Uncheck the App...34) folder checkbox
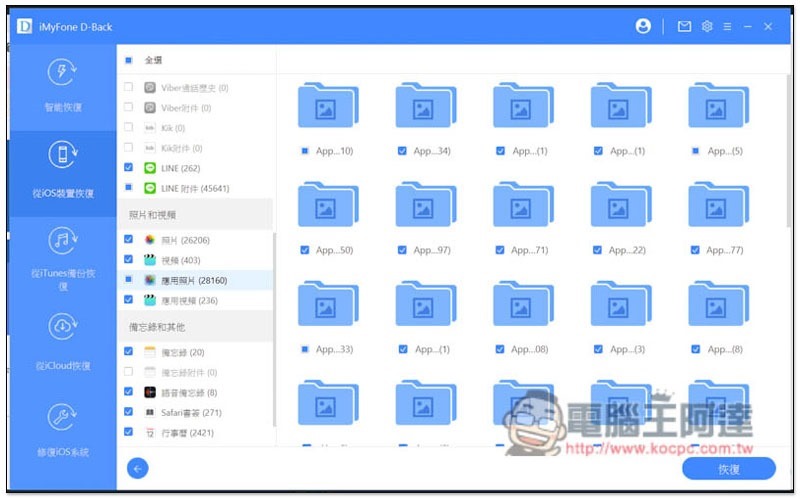800x499 pixels. point(402,151)
